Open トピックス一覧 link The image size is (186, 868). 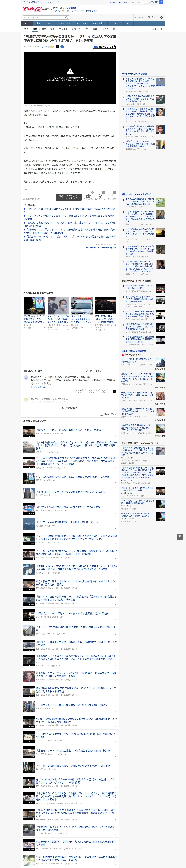[155, 29]
